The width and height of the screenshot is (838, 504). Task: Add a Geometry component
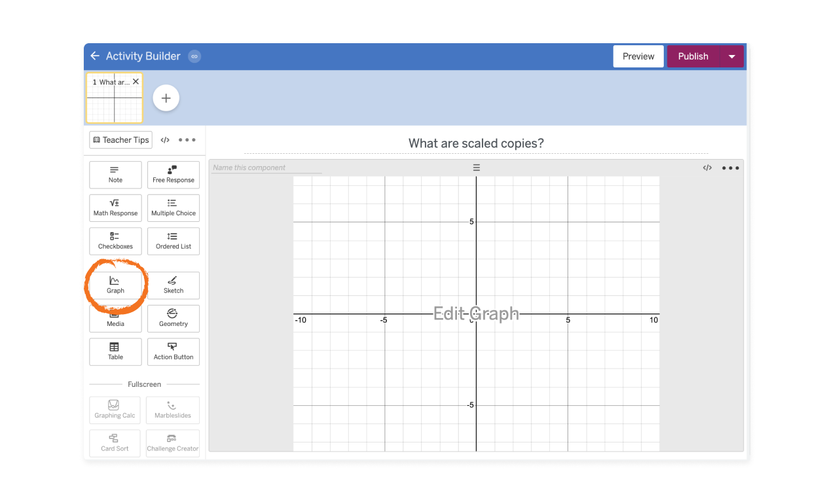point(173,318)
